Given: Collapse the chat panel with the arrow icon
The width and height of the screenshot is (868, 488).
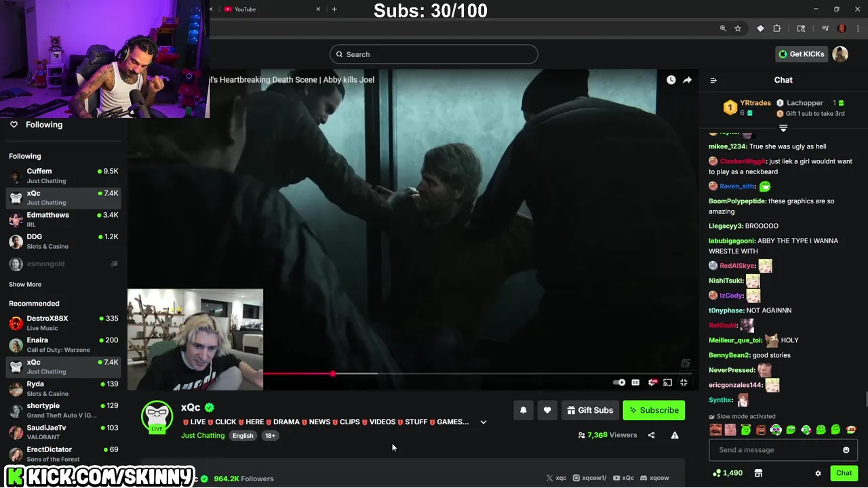Looking at the screenshot, I should coord(713,80).
